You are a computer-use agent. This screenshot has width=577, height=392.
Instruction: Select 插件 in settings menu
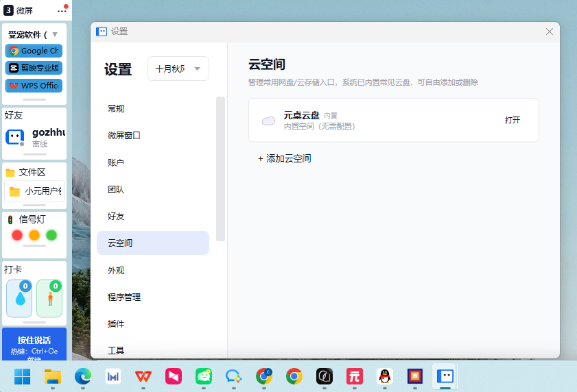(153, 324)
